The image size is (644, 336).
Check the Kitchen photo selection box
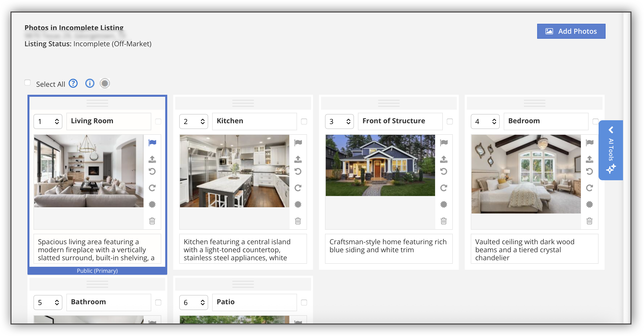click(304, 121)
